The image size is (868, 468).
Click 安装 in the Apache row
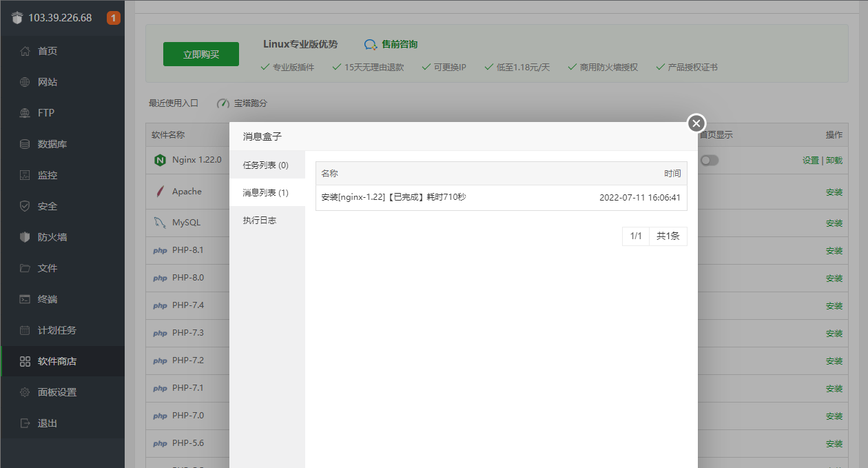[x=834, y=192]
